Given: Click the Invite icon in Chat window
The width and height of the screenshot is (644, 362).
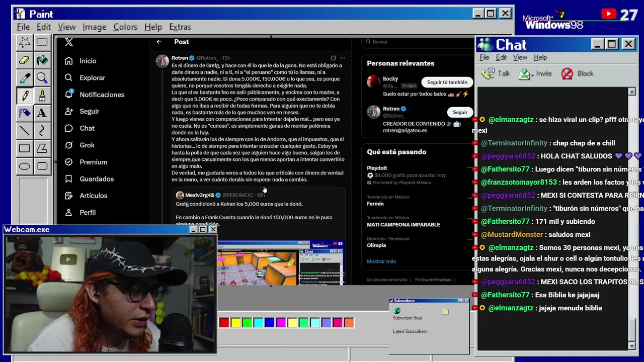Looking at the screenshot, I should coord(525,74).
